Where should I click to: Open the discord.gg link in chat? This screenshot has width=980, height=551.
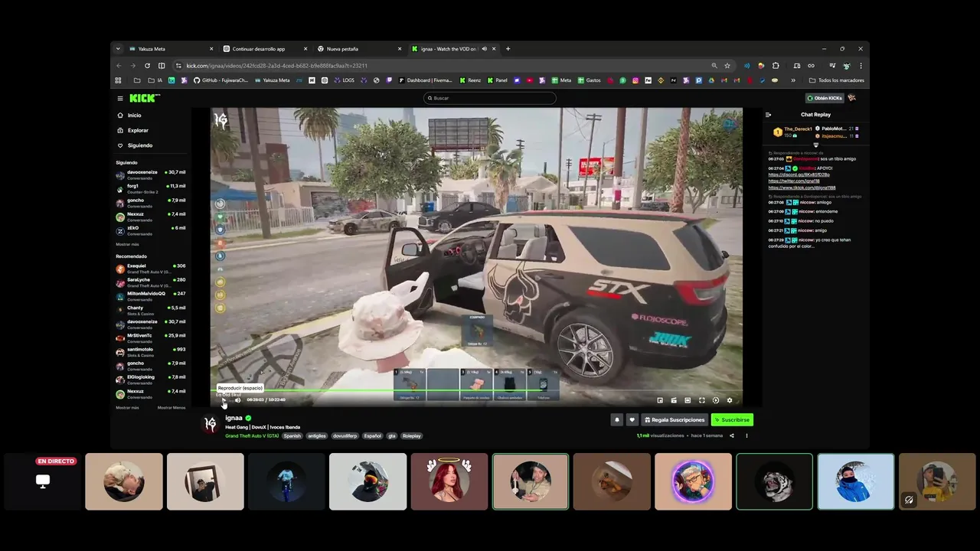(799, 174)
